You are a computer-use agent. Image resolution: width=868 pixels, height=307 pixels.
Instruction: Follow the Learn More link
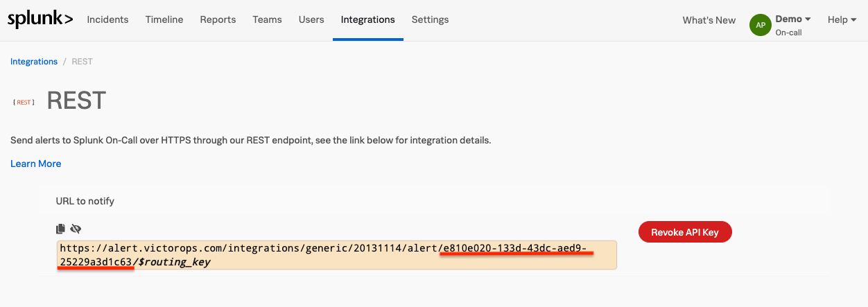(35, 164)
